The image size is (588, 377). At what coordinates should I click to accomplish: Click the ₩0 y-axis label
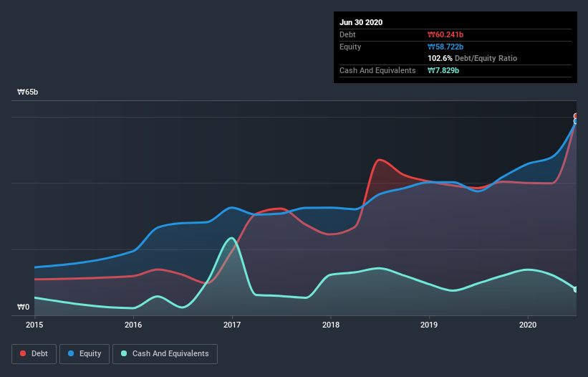(x=23, y=307)
